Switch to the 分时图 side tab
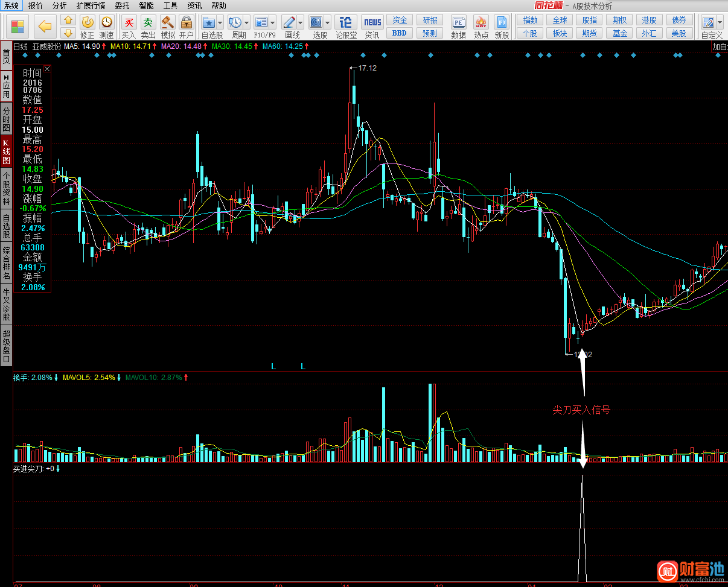The height and width of the screenshot is (587, 728). coord(6,119)
